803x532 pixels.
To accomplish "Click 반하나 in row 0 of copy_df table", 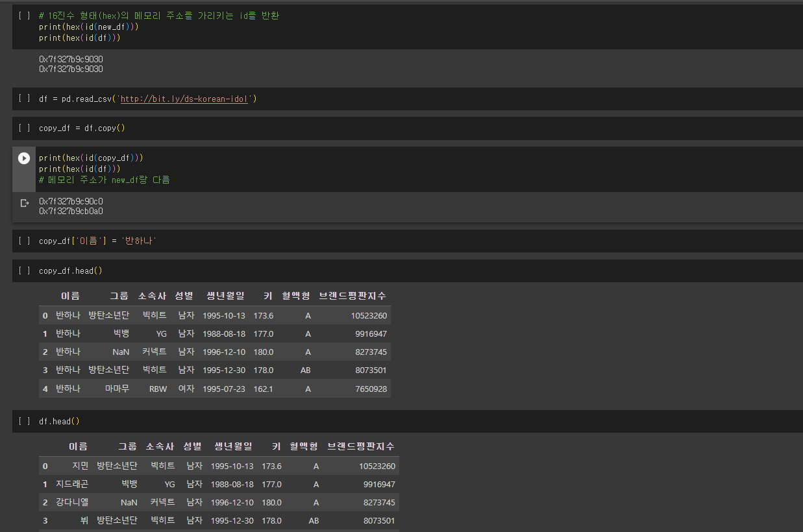I will pos(68,316).
